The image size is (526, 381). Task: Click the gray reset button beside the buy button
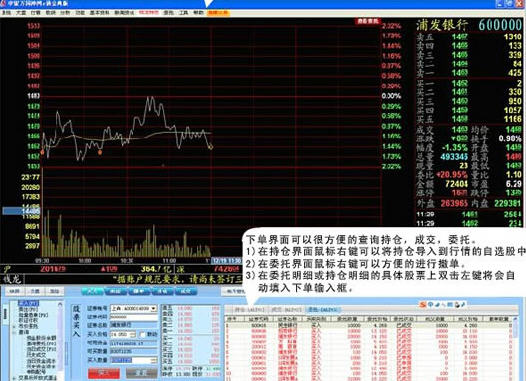pyautogui.click(x=141, y=373)
